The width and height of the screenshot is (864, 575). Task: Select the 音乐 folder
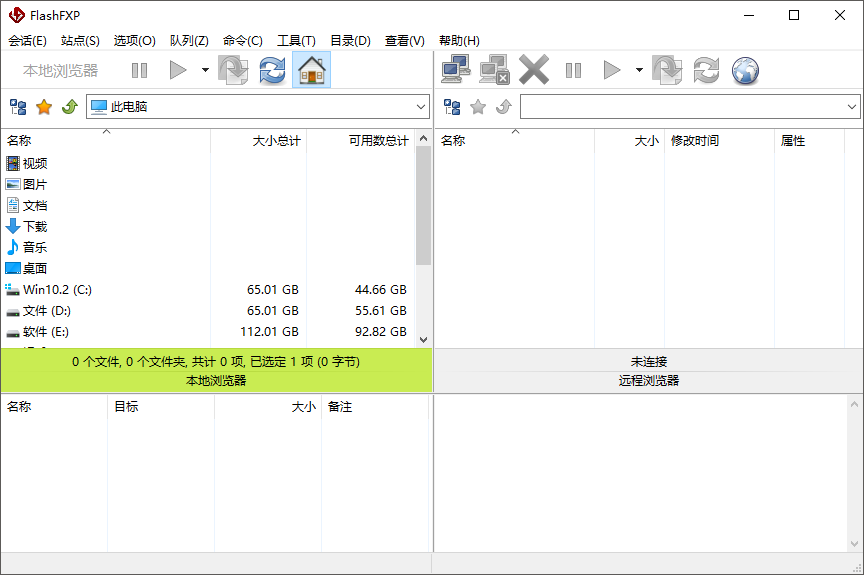click(26, 247)
